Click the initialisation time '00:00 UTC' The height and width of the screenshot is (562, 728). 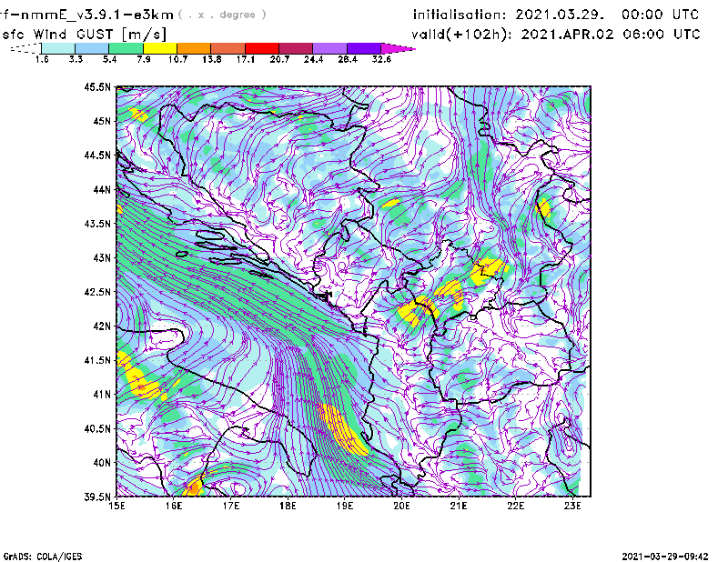pyautogui.click(x=661, y=15)
